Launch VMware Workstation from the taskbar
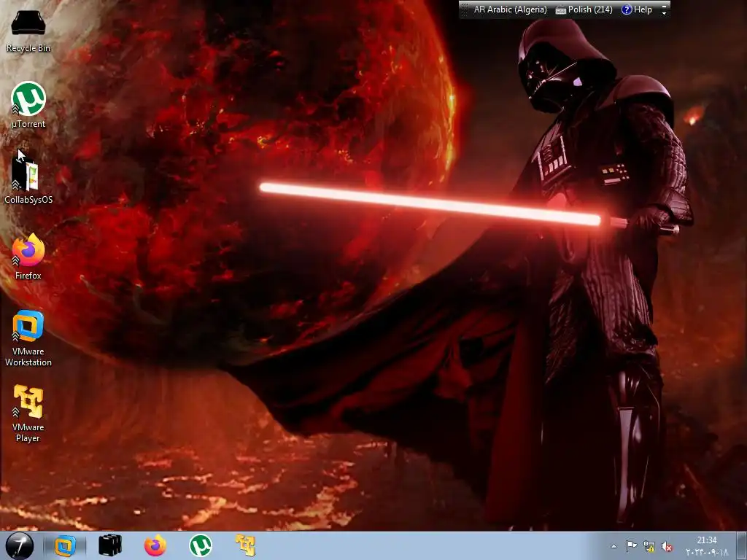Image resolution: width=747 pixels, height=560 pixels. click(65, 545)
